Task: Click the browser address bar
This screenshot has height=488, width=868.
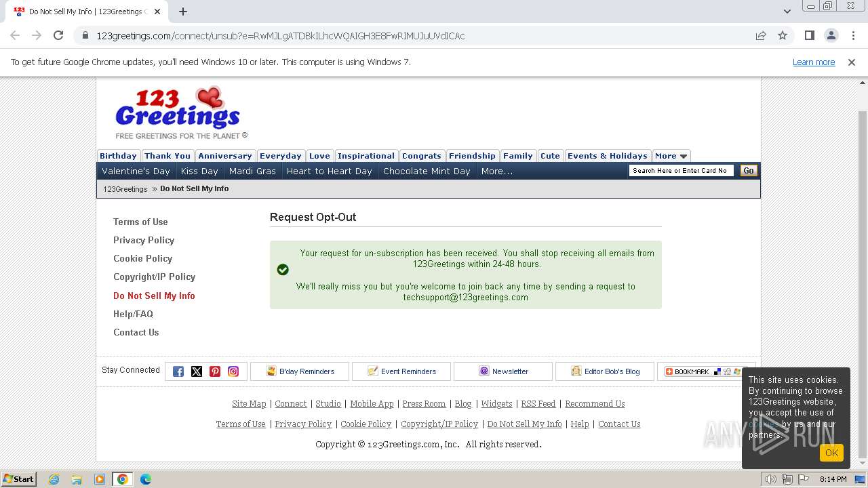Action: [x=420, y=36]
